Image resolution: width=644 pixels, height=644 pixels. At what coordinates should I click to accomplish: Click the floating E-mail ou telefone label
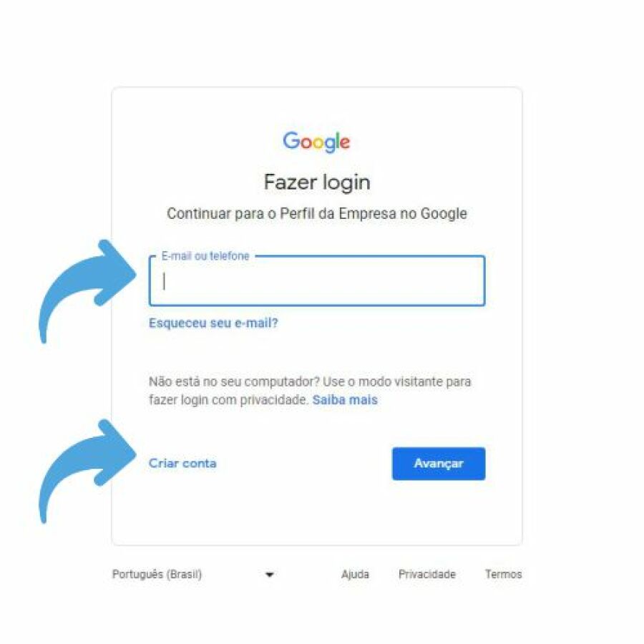(x=205, y=256)
